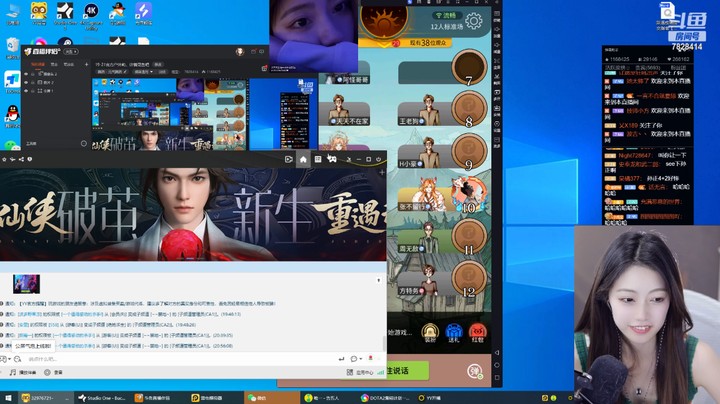Click Android back triangle in emulator sidebar
720x404 pixels.
point(497,353)
